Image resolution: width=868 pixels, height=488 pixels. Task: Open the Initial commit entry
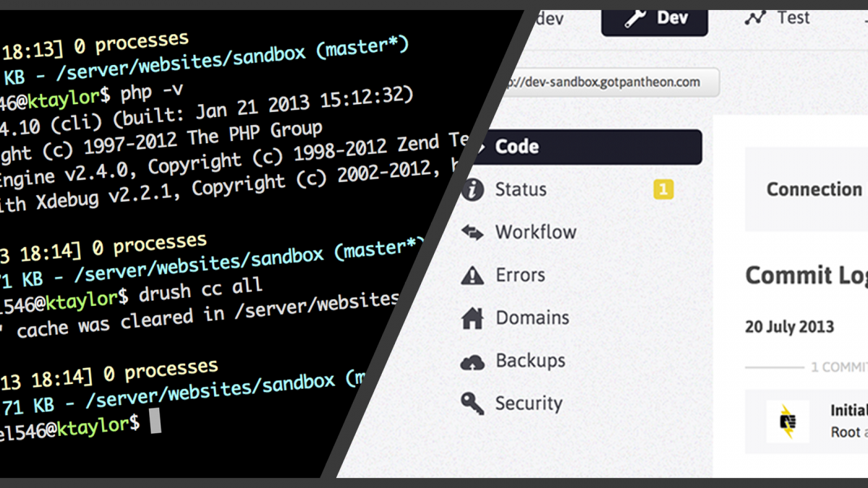click(848, 411)
